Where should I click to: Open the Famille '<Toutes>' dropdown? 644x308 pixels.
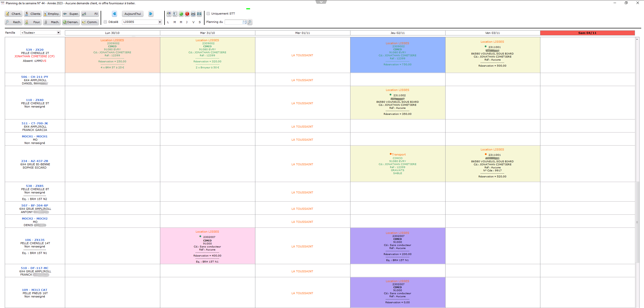click(58, 33)
